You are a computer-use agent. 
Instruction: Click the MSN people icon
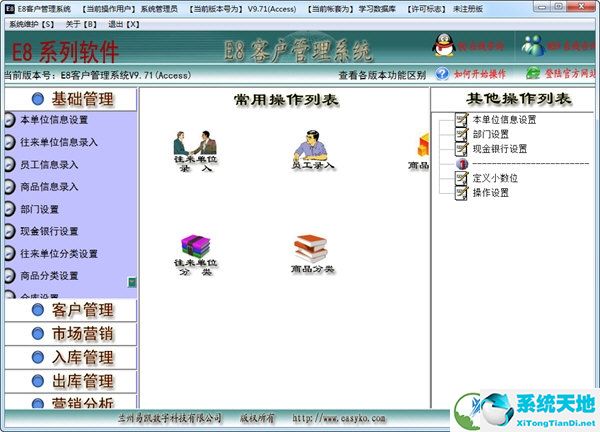pos(533,45)
